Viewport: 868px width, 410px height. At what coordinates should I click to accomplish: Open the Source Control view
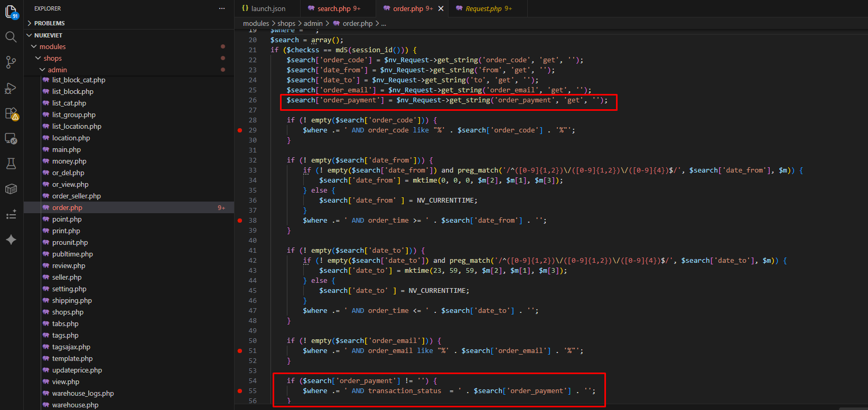[11, 62]
